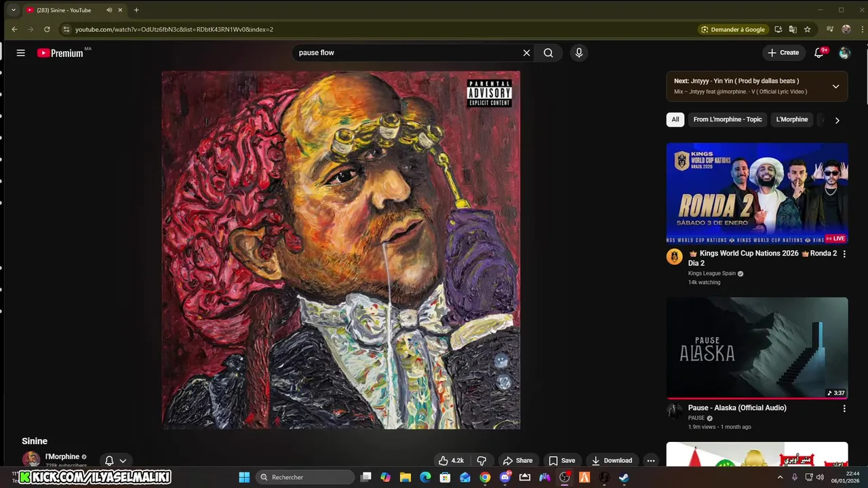Viewport: 868px width, 488px height.
Task: Go to YouTube Premium home logo
Action: pyautogui.click(x=60, y=53)
